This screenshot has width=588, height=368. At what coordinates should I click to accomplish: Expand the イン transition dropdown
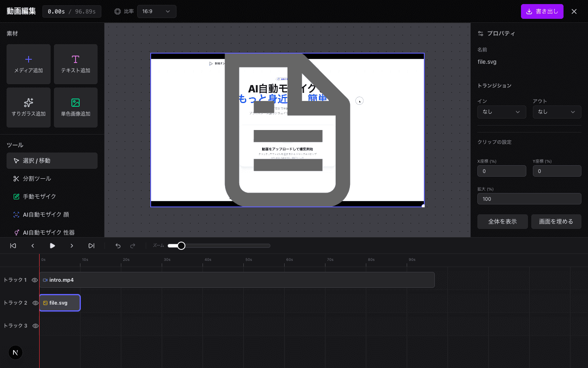pyautogui.click(x=501, y=112)
